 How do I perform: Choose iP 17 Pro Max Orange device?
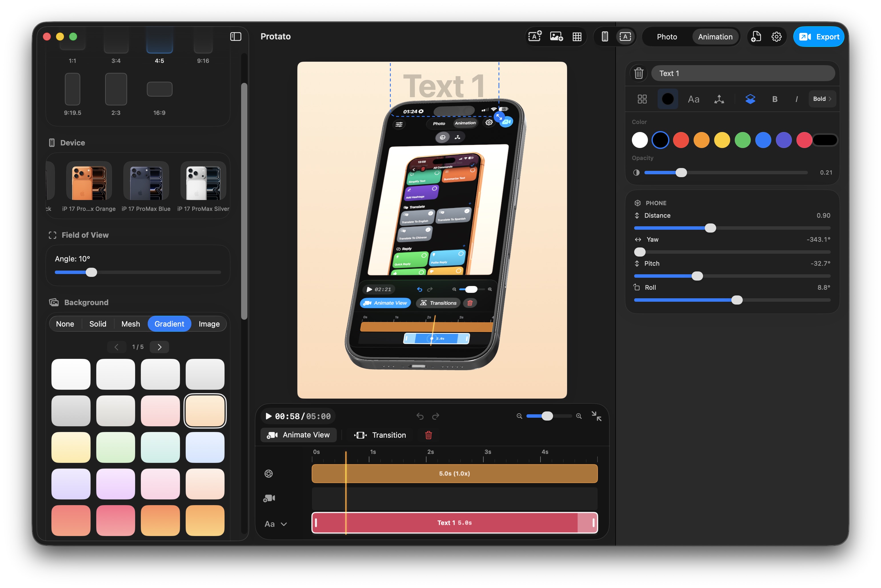[89, 186]
